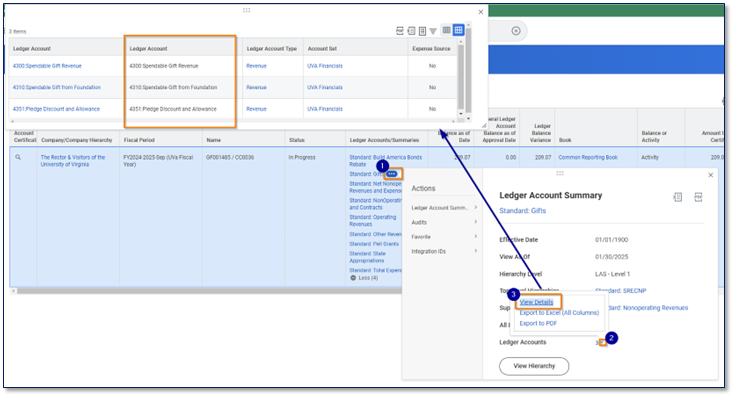Choose Export to PDF from popup menu
The width and height of the screenshot is (734, 397).
click(538, 323)
